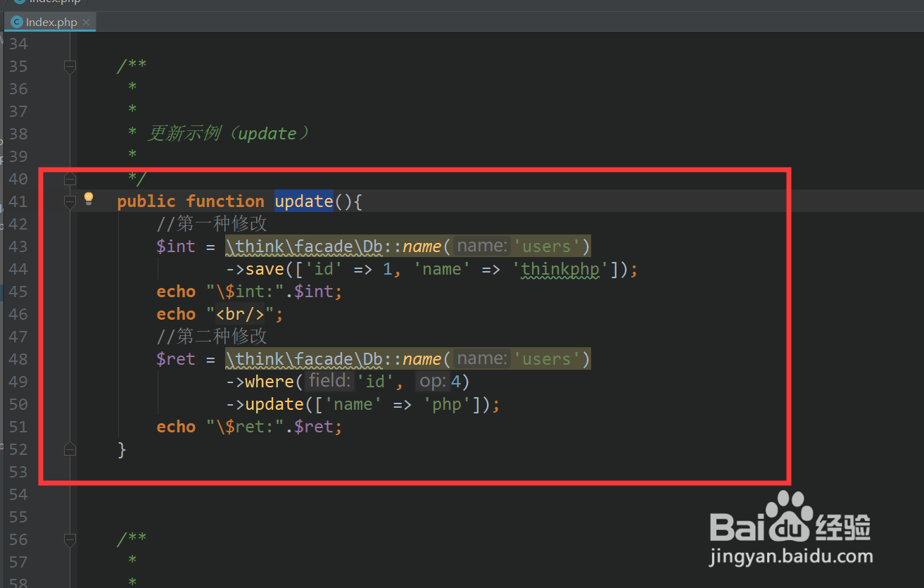Collapse the update function at line 41
This screenshot has width=924, height=588.
[x=70, y=202]
